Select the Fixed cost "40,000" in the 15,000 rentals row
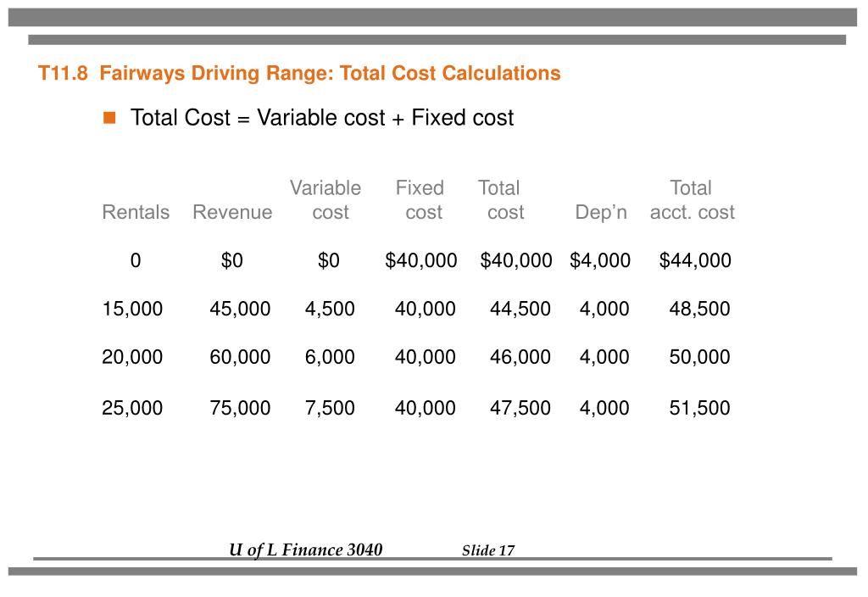The height and width of the screenshot is (597, 868). (x=426, y=309)
